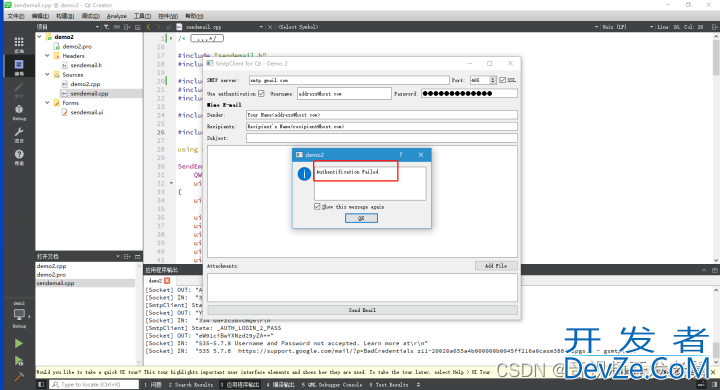Close the demo2 message dialog

(x=421, y=155)
